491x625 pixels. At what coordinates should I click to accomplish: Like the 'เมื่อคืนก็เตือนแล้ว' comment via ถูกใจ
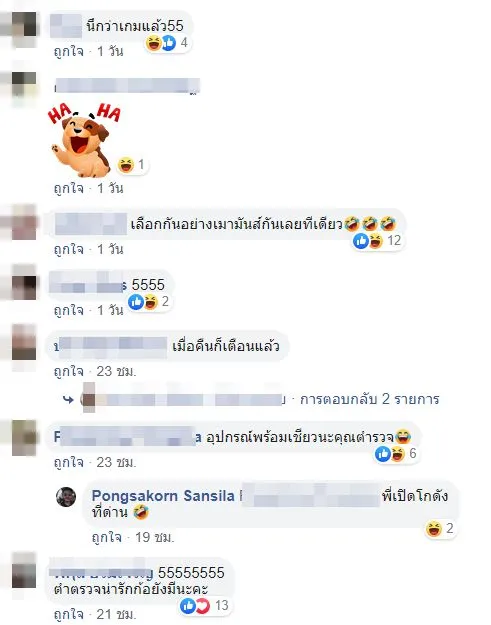(x=69, y=371)
